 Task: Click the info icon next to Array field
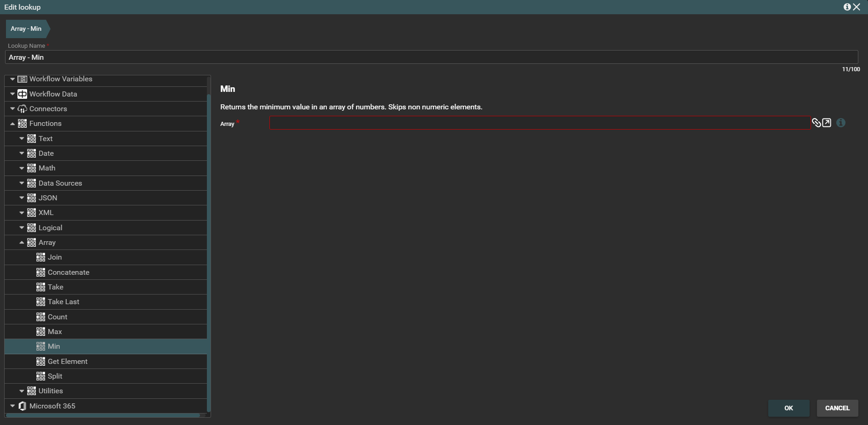841,123
